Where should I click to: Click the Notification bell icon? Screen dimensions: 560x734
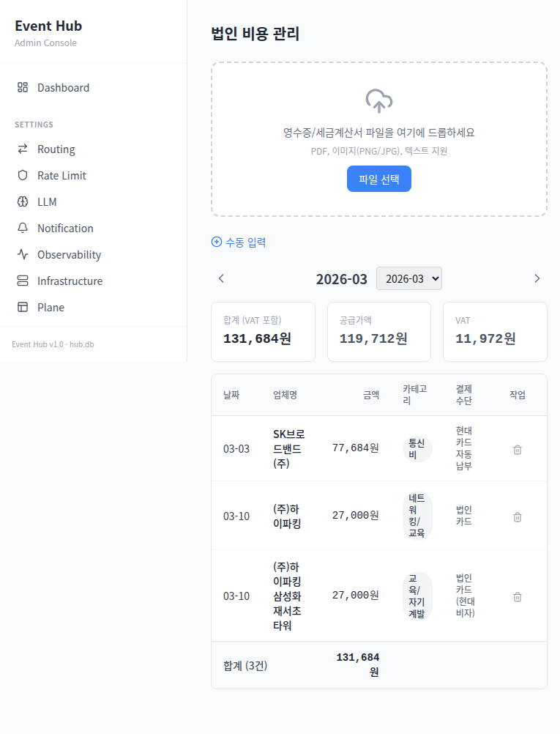(x=23, y=229)
